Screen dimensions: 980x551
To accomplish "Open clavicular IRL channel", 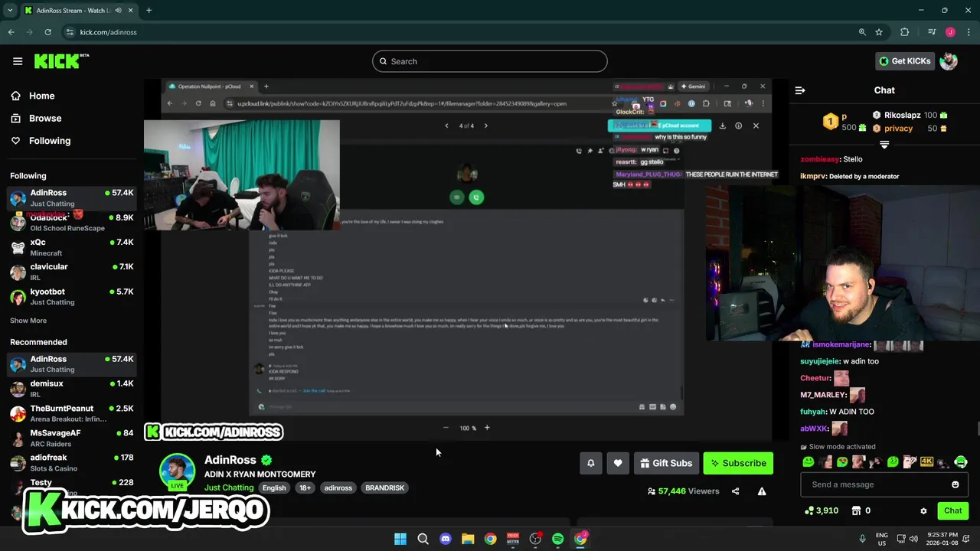I will click(x=72, y=272).
